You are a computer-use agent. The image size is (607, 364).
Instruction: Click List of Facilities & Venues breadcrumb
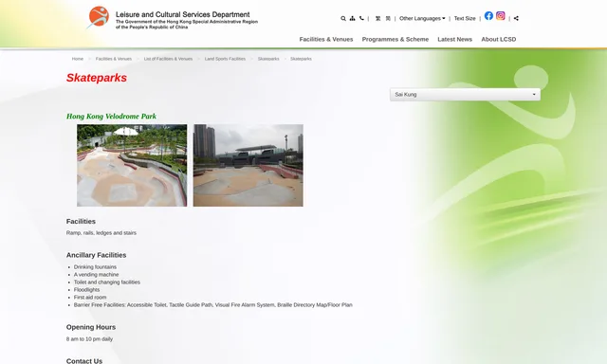[168, 59]
